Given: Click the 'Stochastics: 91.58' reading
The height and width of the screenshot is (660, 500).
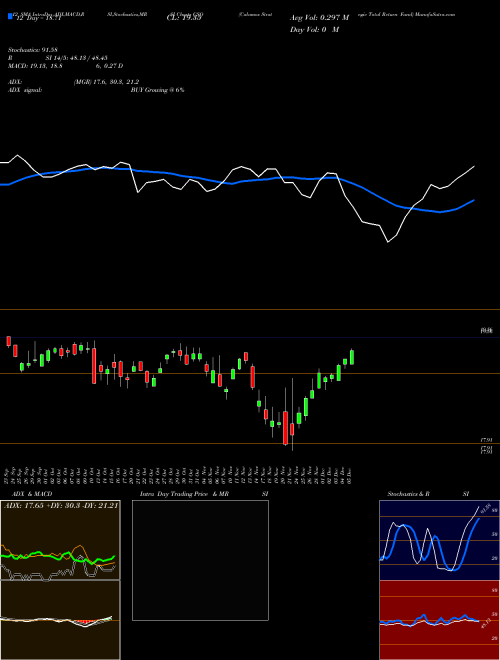Looking at the screenshot, I should 32,50.
